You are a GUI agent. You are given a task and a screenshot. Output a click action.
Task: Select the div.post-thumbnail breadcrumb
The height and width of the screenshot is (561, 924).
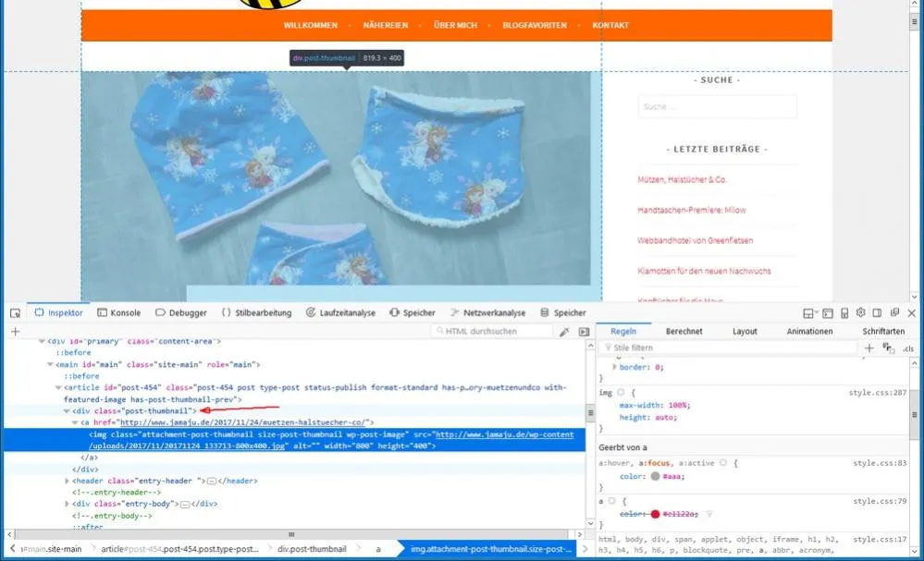(312, 549)
